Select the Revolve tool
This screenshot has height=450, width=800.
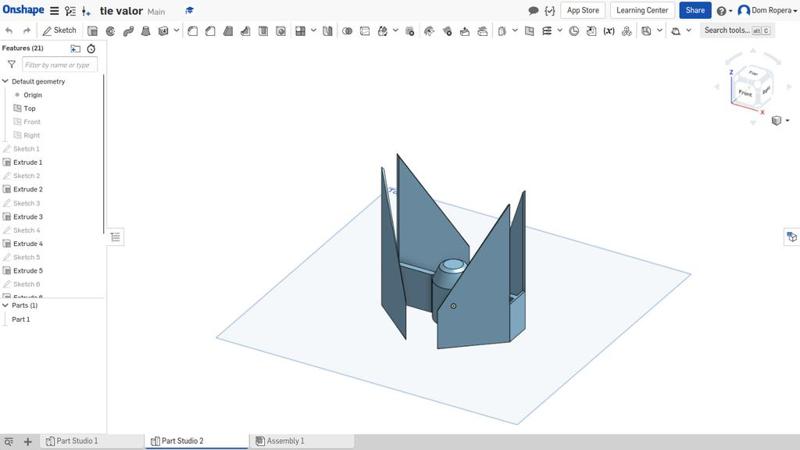(x=110, y=31)
